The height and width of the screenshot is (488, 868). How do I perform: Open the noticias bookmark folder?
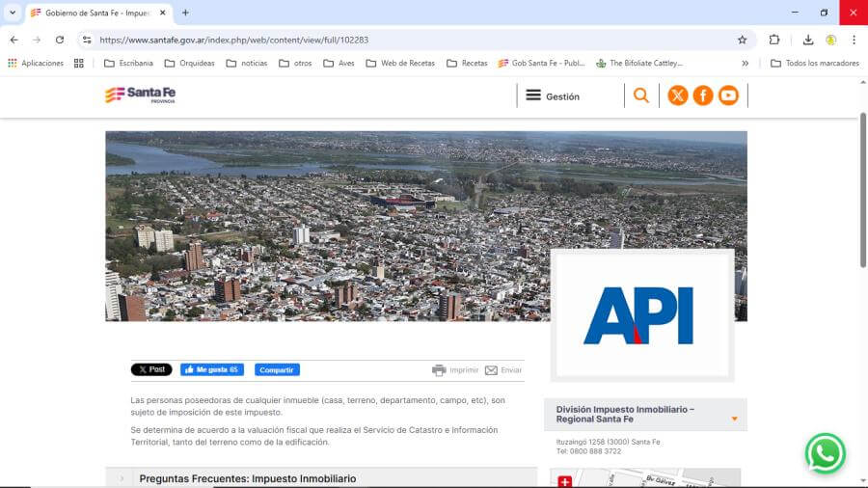pyautogui.click(x=247, y=63)
